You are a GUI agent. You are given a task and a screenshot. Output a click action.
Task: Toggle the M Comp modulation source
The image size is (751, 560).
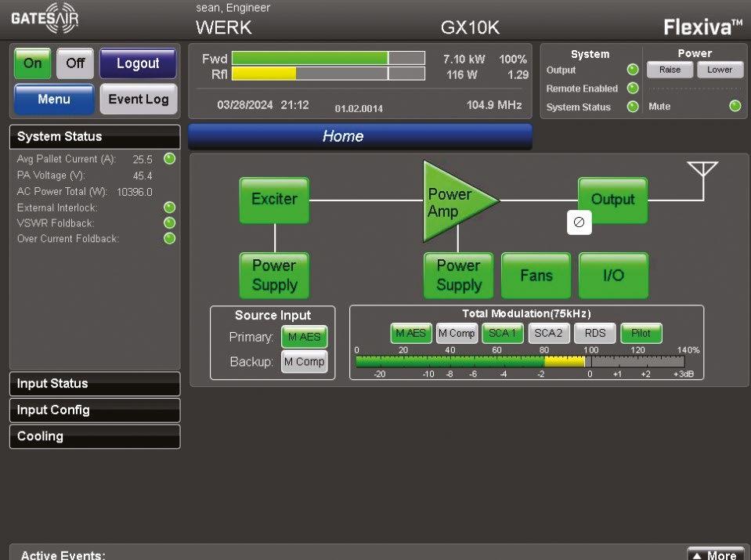click(457, 333)
